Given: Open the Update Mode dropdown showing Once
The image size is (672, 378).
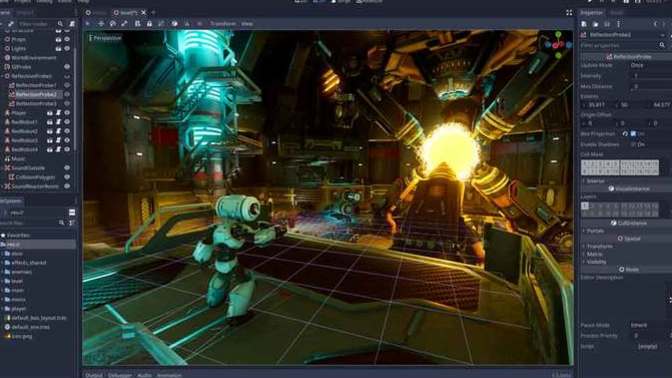Looking at the screenshot, I should (650, 65).
